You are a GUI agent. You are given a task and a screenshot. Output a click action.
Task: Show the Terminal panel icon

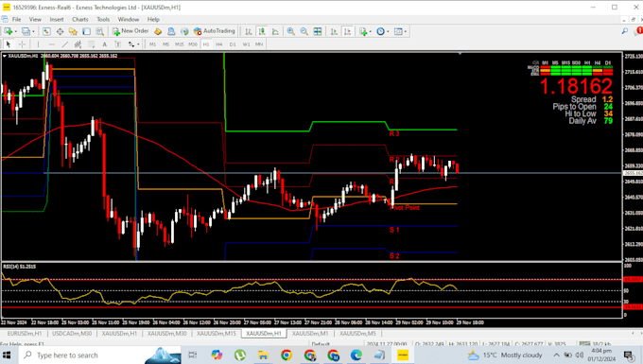click(87, 31)
